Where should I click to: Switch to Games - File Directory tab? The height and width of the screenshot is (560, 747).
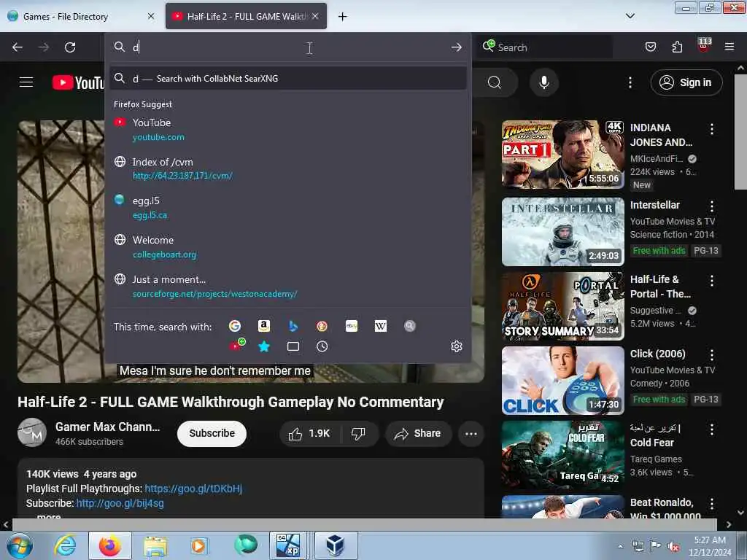click(x=81, y=16)
